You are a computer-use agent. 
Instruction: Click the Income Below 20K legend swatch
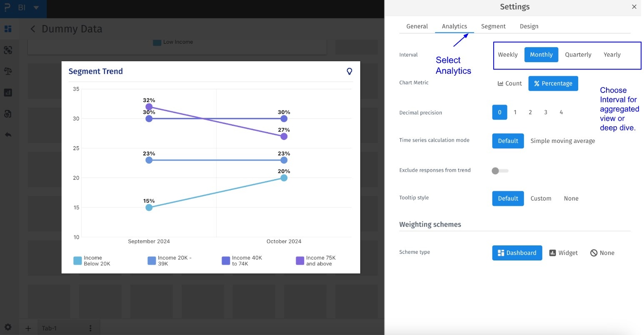tap(77, 261)
